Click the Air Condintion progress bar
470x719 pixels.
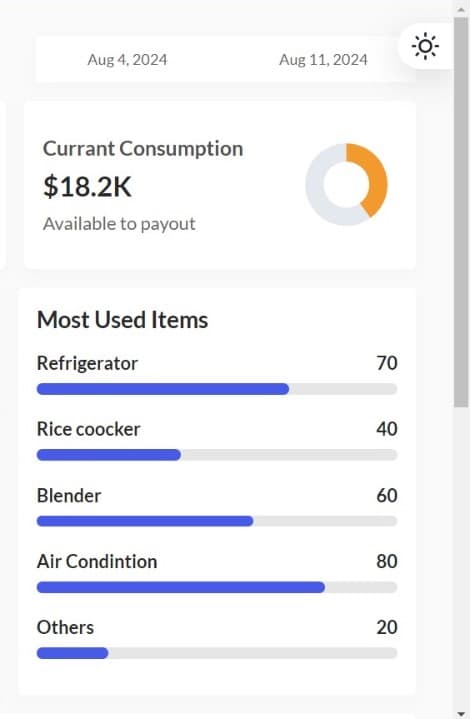pyautogui.click(x=217, y=587)
